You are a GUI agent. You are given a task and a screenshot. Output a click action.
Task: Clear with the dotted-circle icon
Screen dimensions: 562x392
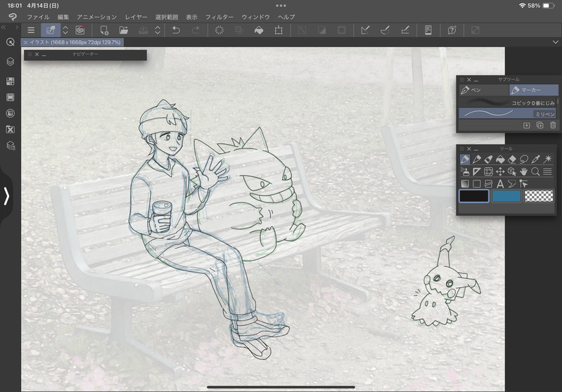click(x=219, y=30)
